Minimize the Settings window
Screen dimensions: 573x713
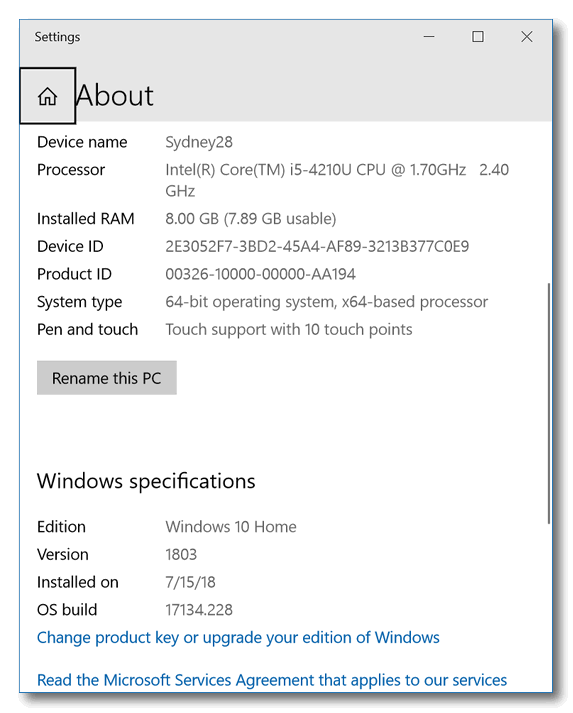click(429, 36)
